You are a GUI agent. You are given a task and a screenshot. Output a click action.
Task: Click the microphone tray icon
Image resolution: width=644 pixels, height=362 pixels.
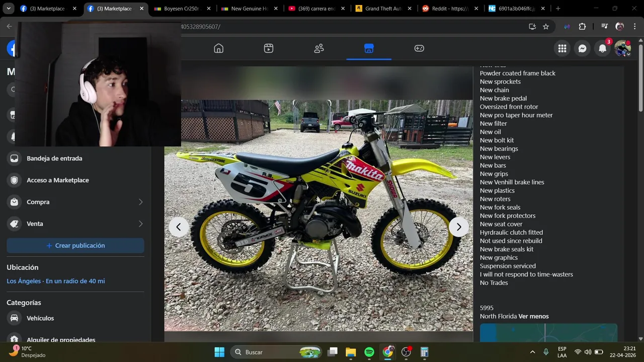tap(546, 352)
